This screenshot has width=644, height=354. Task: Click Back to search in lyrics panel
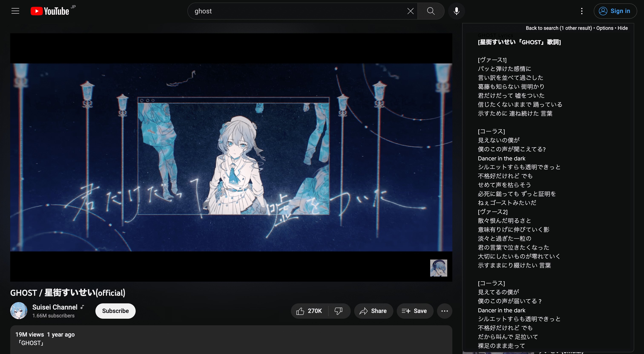pos(559,28)
